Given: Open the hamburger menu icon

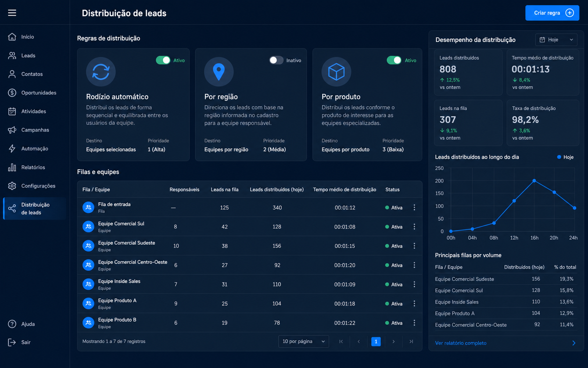Looking at the screenshot, I should (12, 13).
